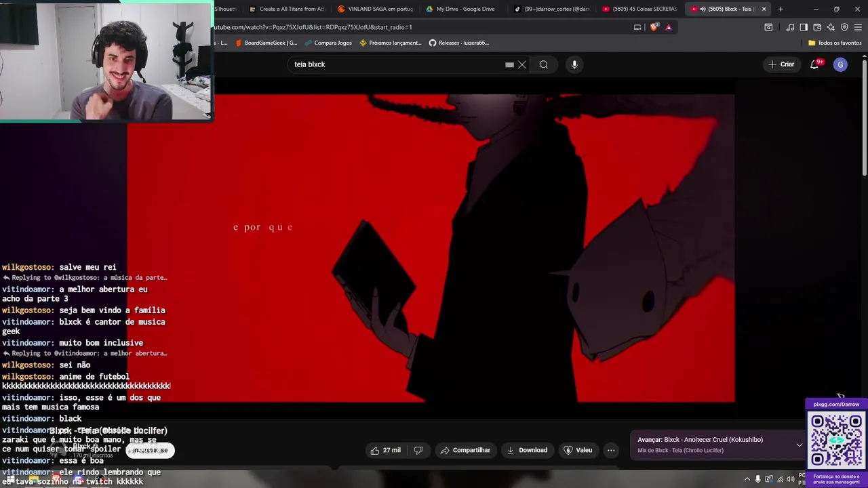
Task: Start voice search with the microphone icon
Action: (x=574, y=64)
